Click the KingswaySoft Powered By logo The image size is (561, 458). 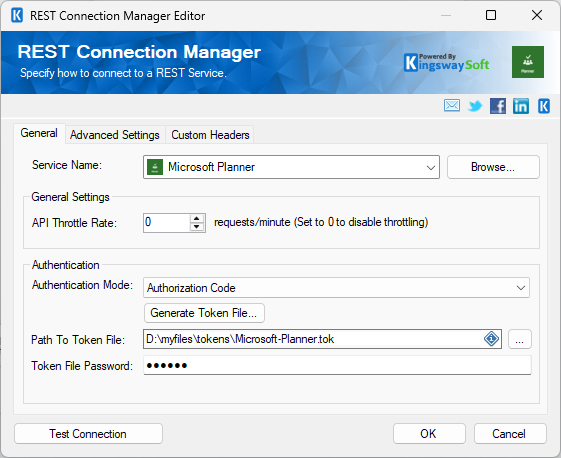click(x=447, y=63)
